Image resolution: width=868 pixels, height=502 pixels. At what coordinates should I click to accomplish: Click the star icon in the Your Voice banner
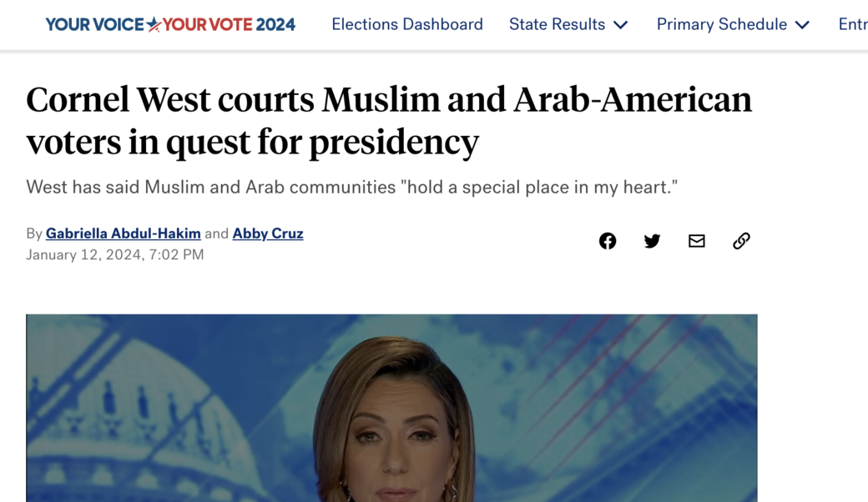click(x=154, y=23)
